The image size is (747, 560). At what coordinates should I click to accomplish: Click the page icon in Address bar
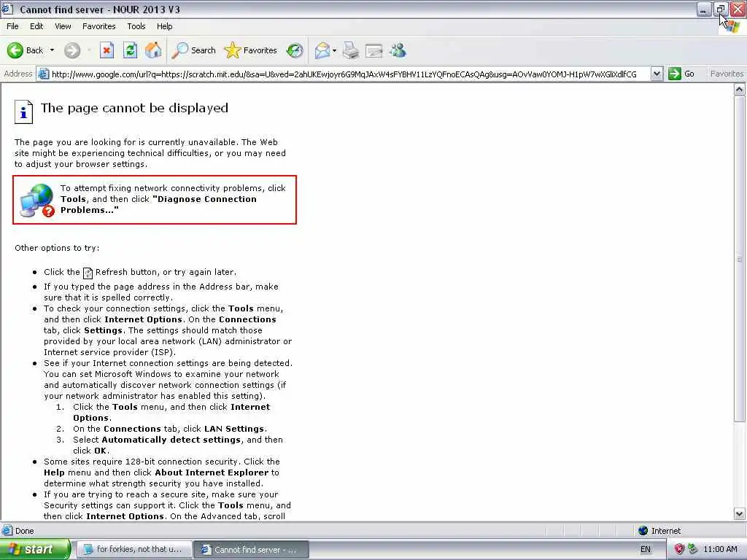click(x=43, y=74)
